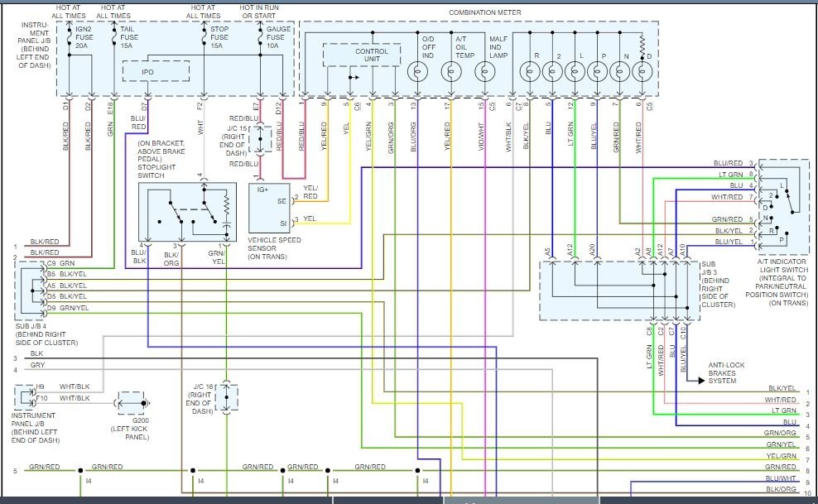This screenshot has height=504, width=818.
Task: Click the MALF IND LAMP bulb symbol
Action: pos(485,72)
